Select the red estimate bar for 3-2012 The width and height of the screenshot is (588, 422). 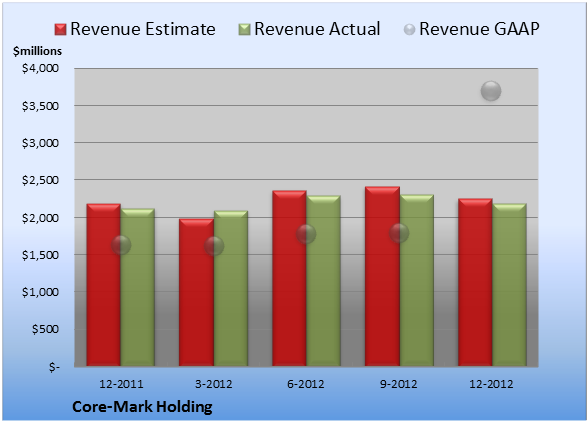[x=196, y=292]
